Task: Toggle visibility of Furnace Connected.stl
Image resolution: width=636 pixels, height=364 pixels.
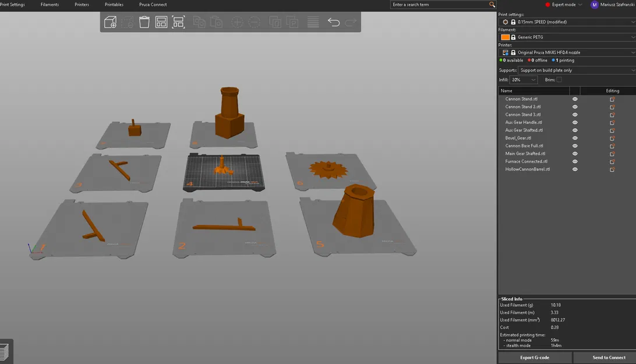Action: (x=575, y=161)
